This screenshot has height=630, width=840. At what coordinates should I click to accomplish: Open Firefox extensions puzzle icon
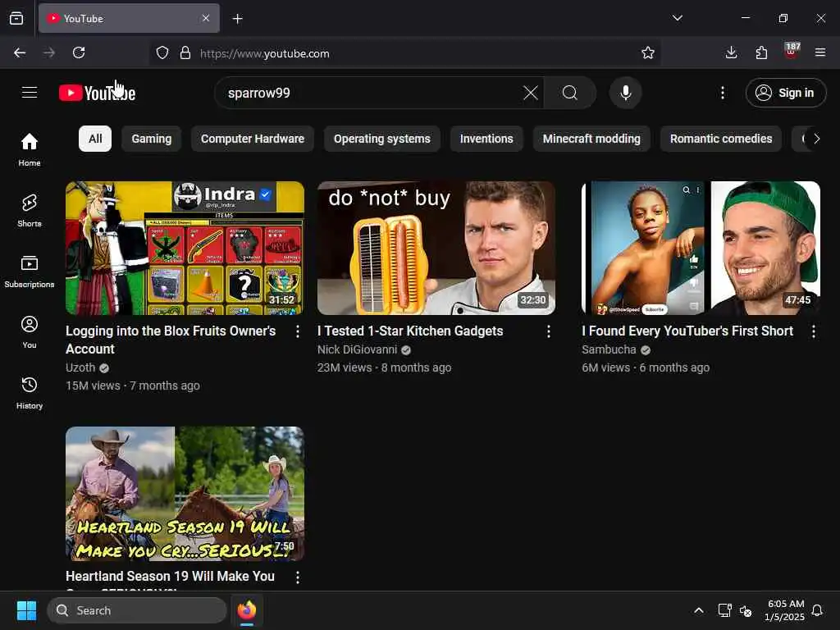(761, 52)
